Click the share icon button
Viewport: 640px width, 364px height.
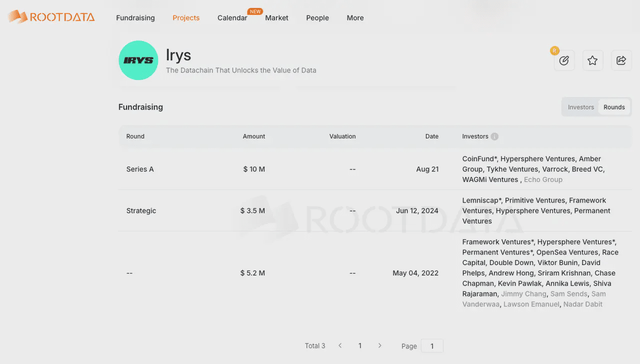[x=621, y=60]
